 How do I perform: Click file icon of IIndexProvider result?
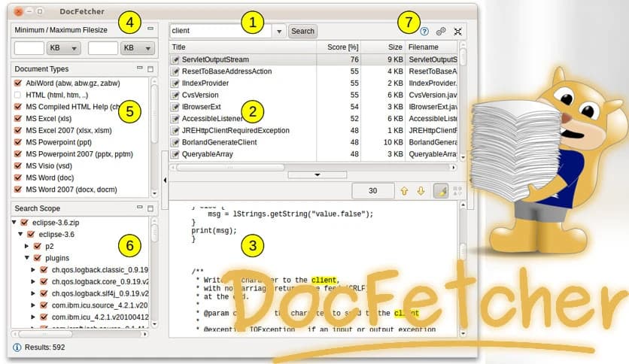point(175,83)
